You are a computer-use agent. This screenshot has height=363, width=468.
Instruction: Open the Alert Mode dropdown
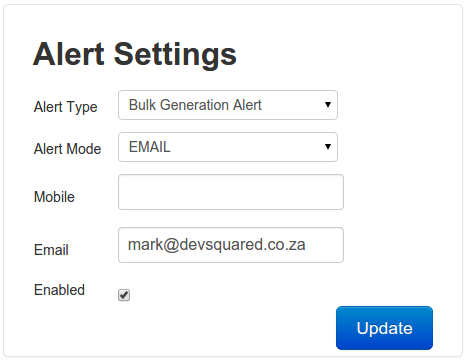coord(228,147)
